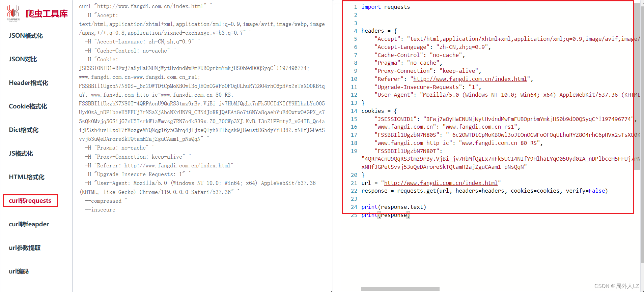Click the vertical scrollbar of code output
The width and height of the screenshot is (644, 292).
coord(637,87)
